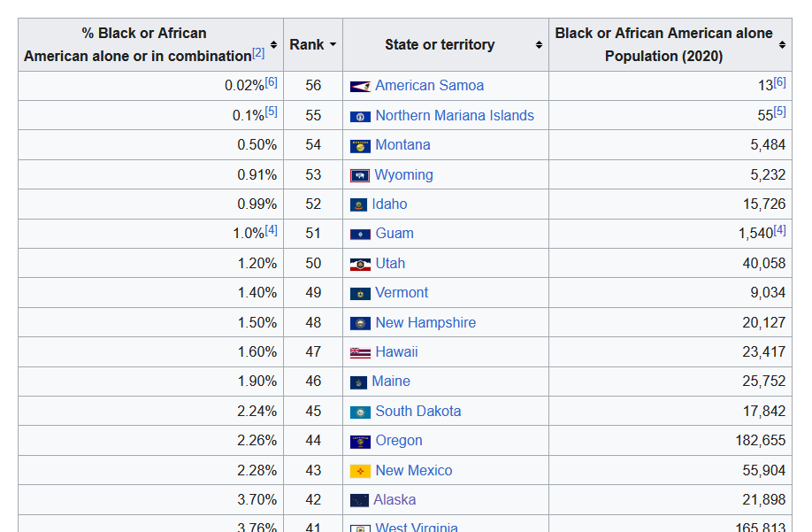Open footnote [6] beside 0.02% value
The width and height of the screenshot is (812, 532).
pos(271,82)
